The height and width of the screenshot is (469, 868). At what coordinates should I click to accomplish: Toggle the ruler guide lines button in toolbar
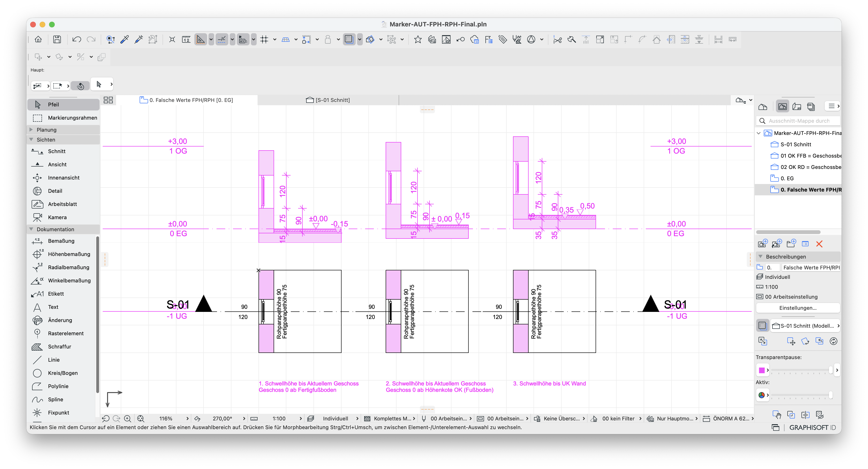(200, 39)
